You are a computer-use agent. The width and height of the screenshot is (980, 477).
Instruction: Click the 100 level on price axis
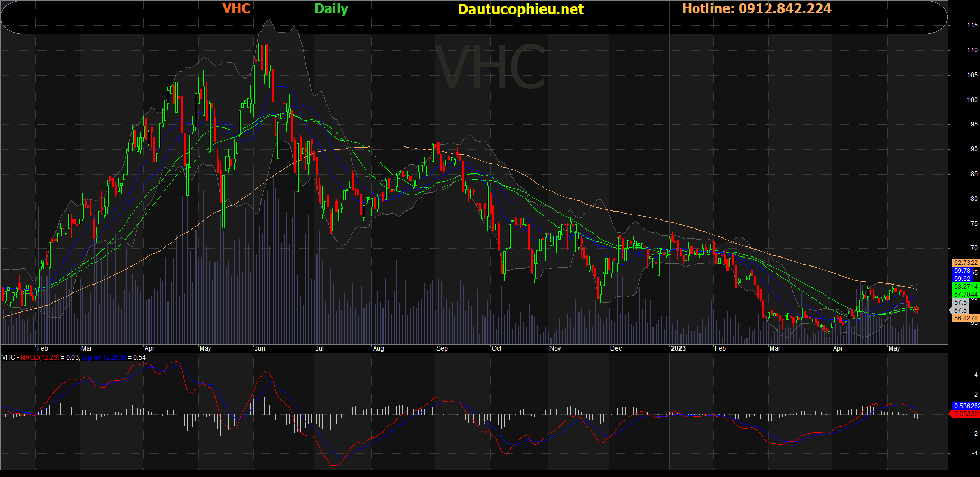pos(972,100)
